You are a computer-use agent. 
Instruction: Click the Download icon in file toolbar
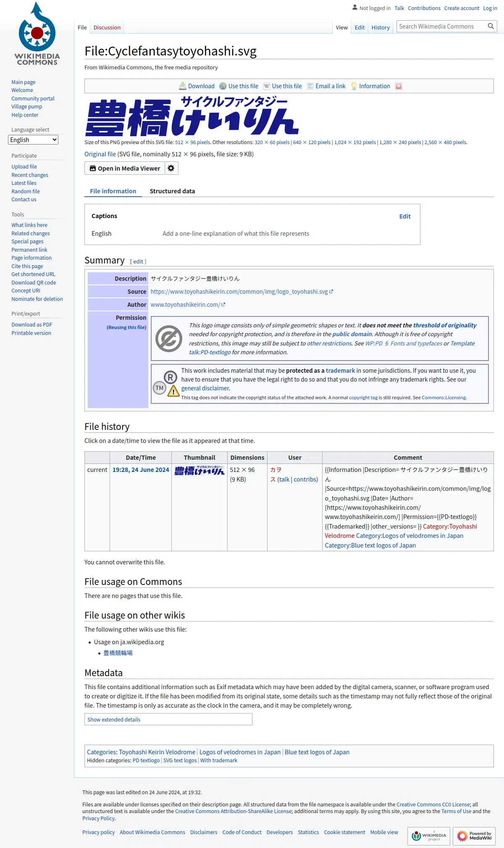pos(183,86)
